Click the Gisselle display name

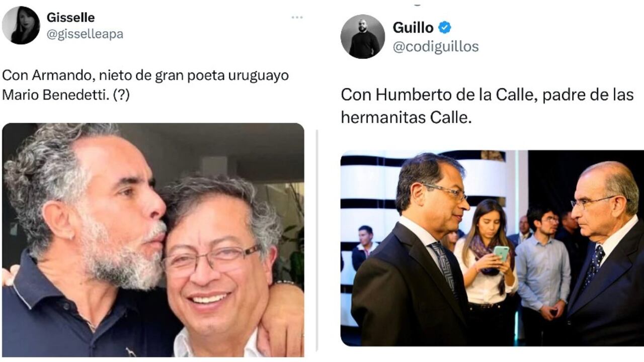70,18
